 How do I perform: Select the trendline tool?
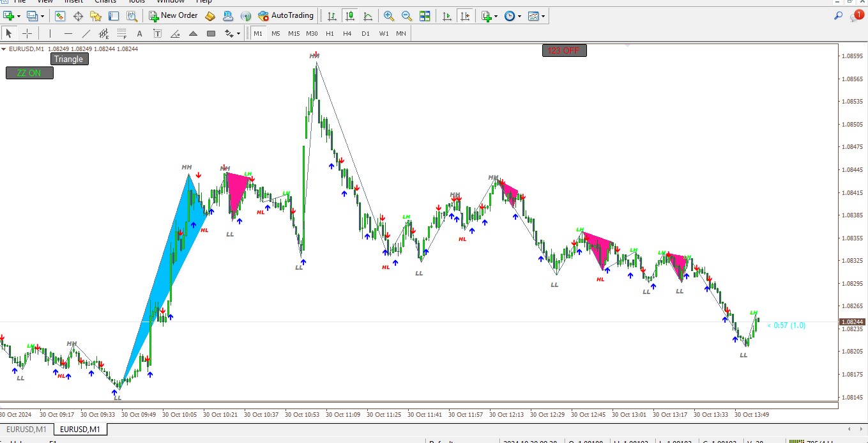[86, 33]
